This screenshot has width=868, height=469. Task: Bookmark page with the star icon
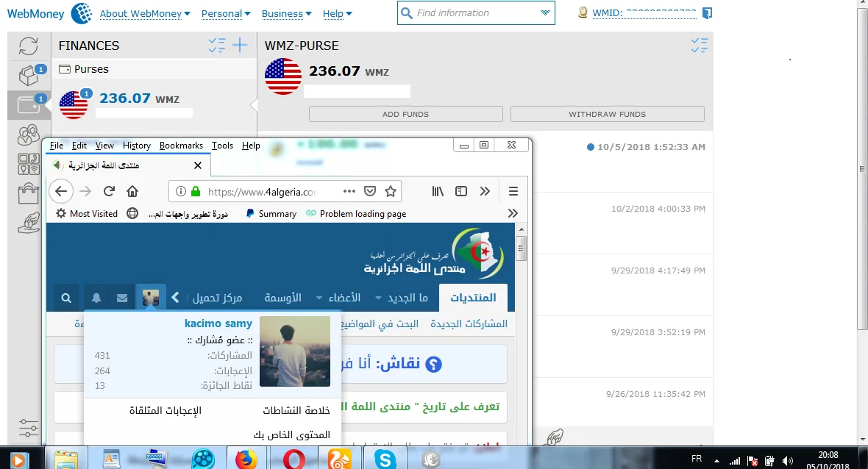coord(391,191)
